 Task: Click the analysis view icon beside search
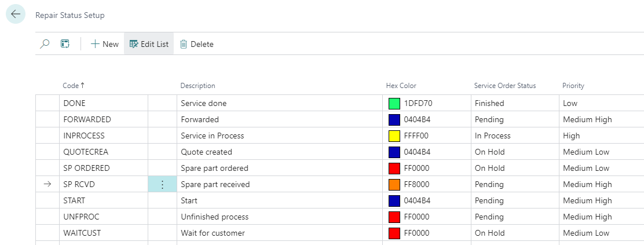click(x=65, y=44)
